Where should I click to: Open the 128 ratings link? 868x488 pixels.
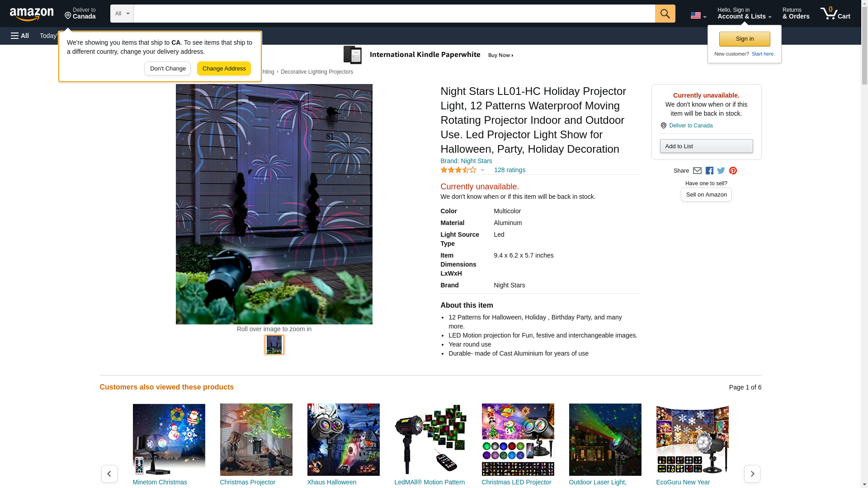pyautogui.click(x=509, y=170)
